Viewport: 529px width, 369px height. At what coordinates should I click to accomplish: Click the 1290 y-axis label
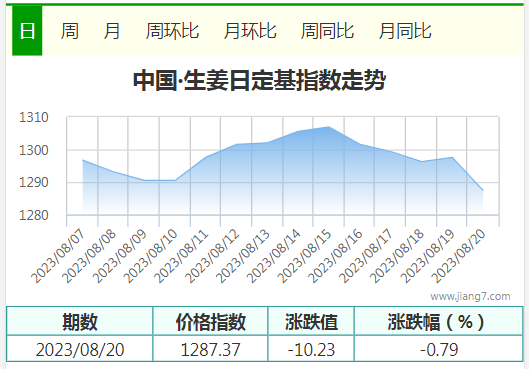tap(34, 182)
